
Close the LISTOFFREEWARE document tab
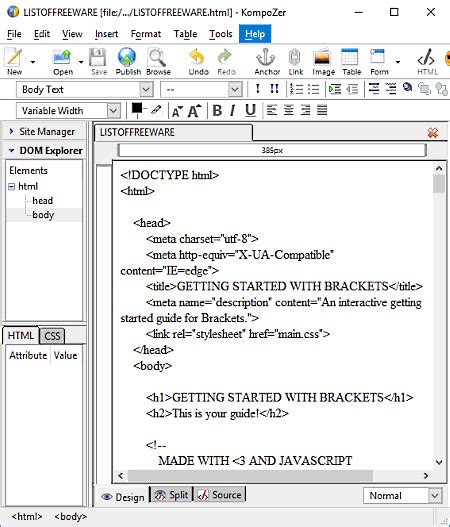pyautogui.click(x=433, y=133)
